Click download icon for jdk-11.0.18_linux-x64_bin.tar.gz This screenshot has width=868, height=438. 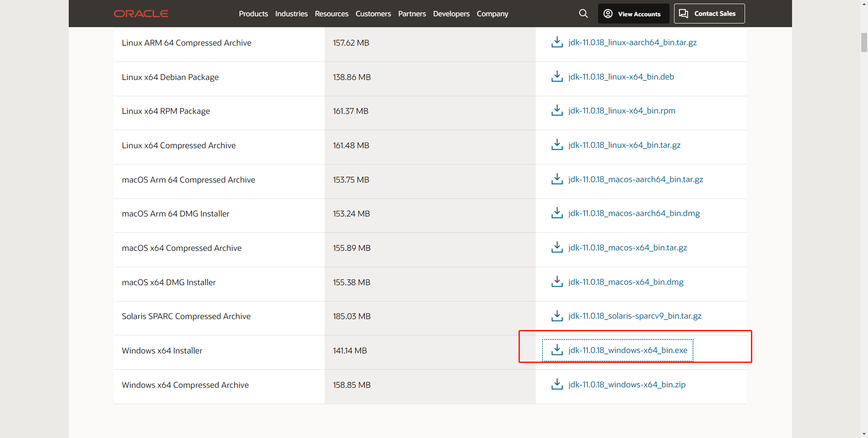[x=557, y=145]
